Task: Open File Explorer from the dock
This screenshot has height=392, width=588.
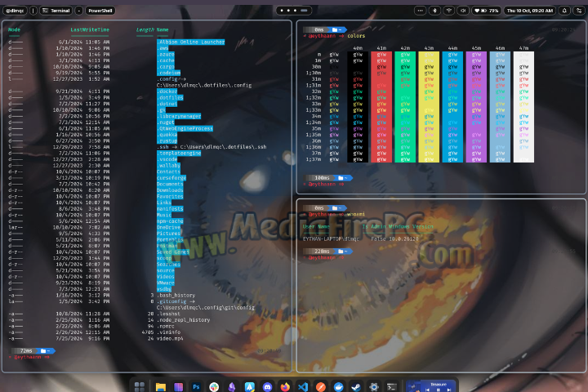Action: tap(161, 387)
